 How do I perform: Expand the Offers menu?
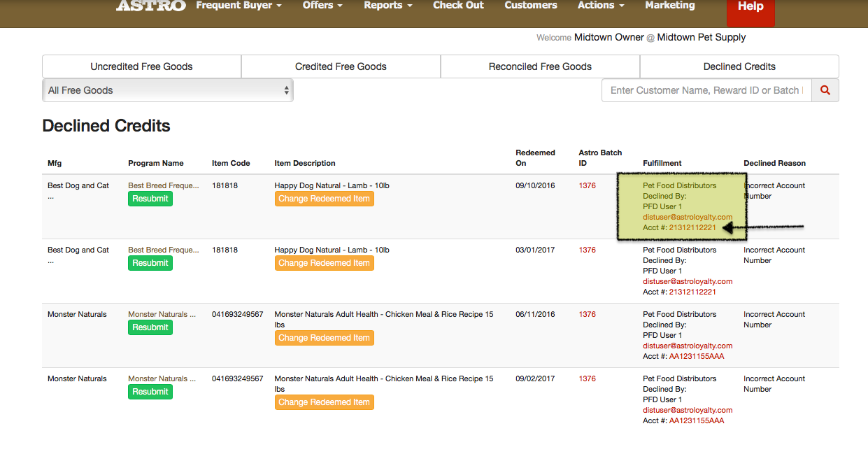(322, 6)
